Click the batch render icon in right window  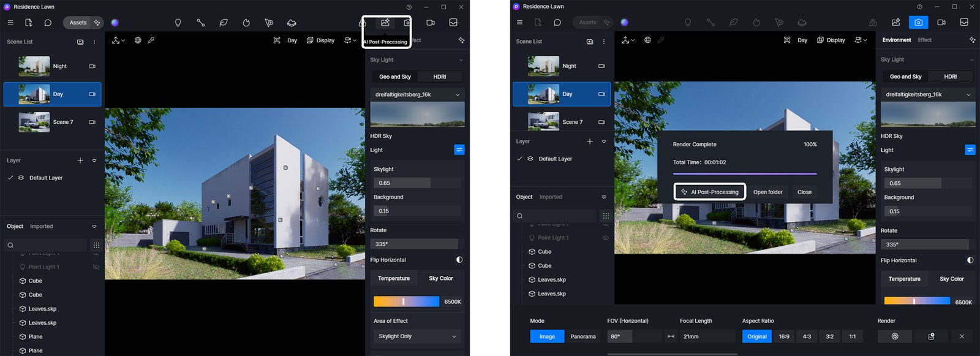(x=931, y=336)
